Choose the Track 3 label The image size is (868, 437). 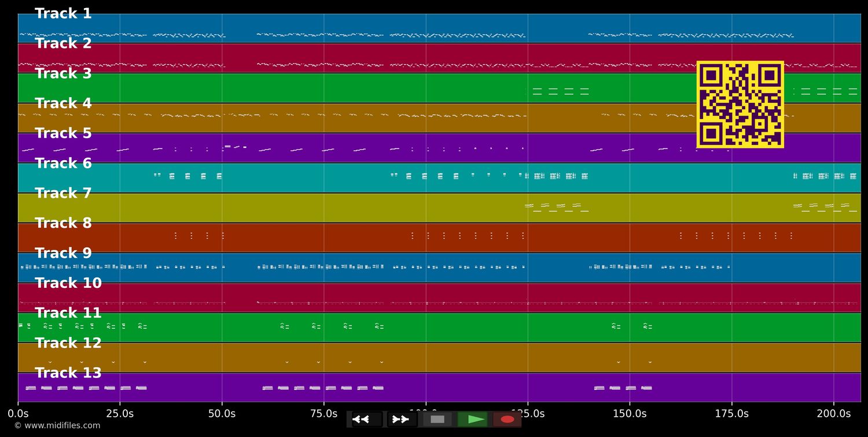coord(63,73)
